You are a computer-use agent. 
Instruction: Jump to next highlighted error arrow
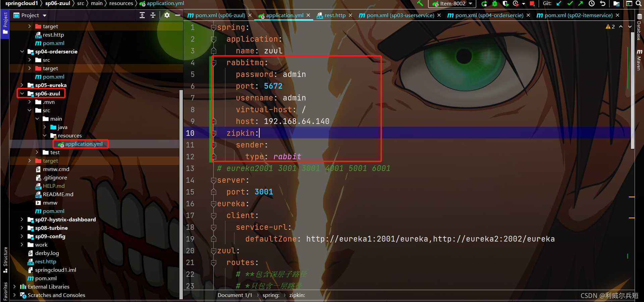(630, 27)
